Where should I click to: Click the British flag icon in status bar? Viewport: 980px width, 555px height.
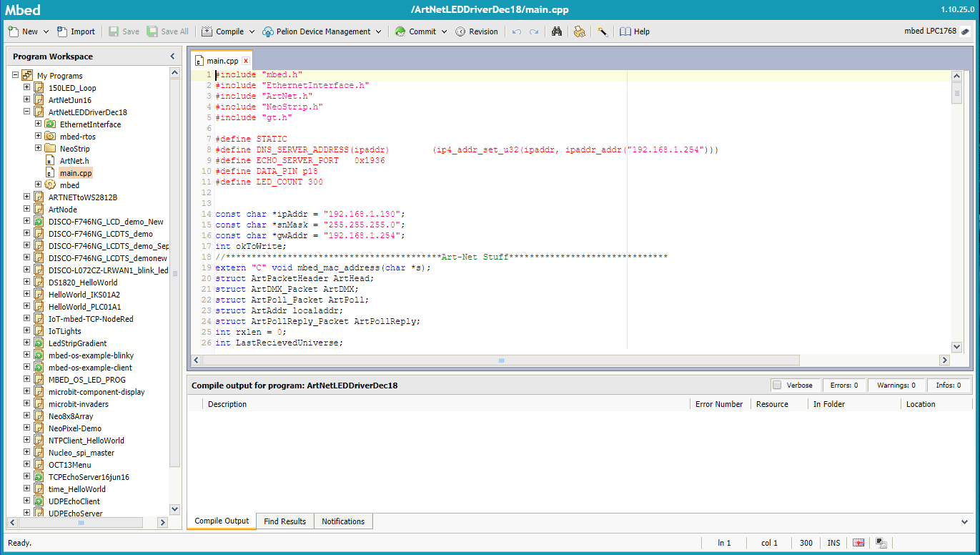(x=858, y=543)
